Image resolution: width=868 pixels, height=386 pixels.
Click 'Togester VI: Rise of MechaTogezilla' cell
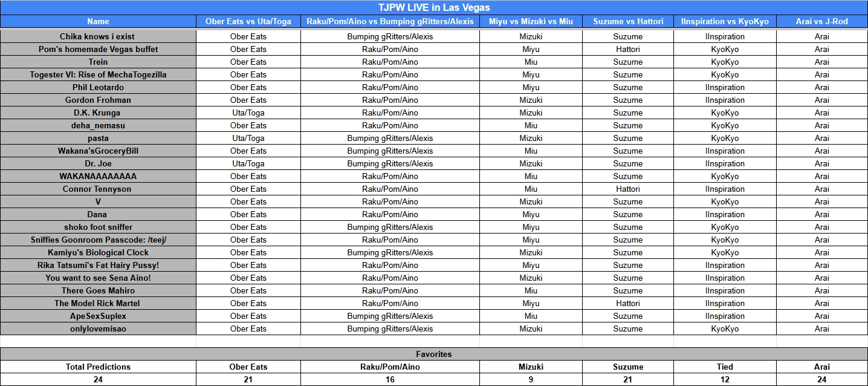[98, 74]
